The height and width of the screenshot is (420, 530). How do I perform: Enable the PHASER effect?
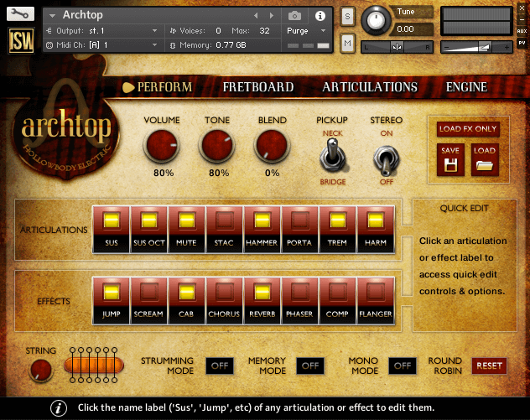click(x=299, y=292)
